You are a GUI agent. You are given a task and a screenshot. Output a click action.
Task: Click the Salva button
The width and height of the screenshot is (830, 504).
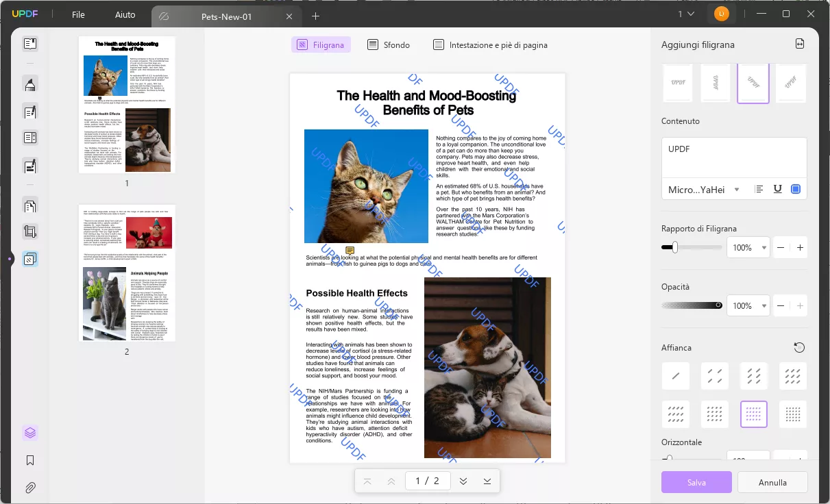pos(696,482)
